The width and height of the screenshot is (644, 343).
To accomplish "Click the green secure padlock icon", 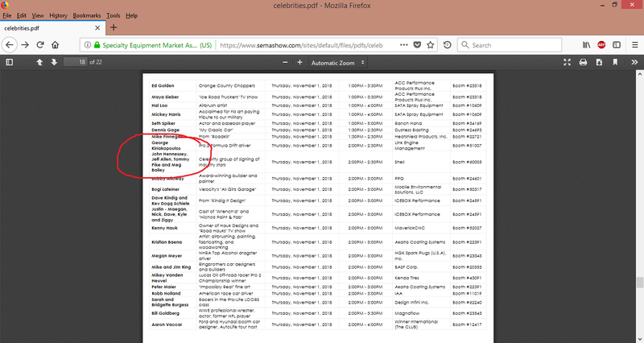I will (x=97, y=45).
